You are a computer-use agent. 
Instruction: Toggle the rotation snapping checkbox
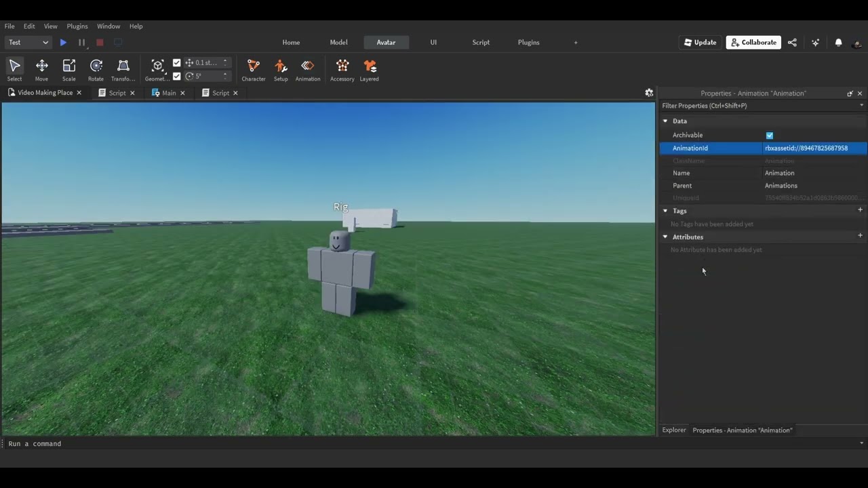177,76
